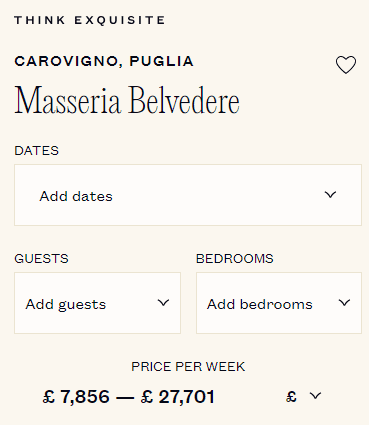This screenshot has width=369, height=425.
Task: Save Masseria Belvedere with the heart icon
Action: pyautogui.click(x=346, y=65)
